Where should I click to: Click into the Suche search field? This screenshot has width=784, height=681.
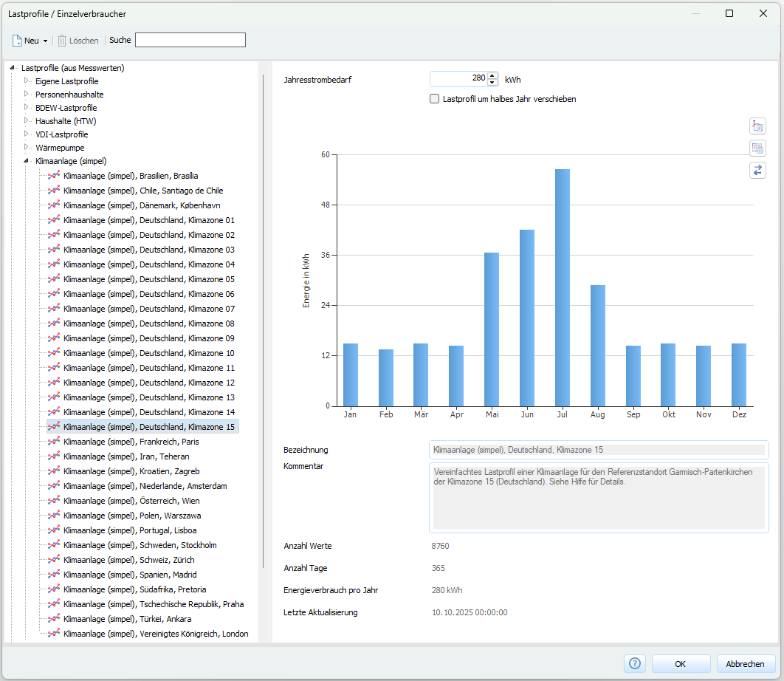tap(190, 40)
